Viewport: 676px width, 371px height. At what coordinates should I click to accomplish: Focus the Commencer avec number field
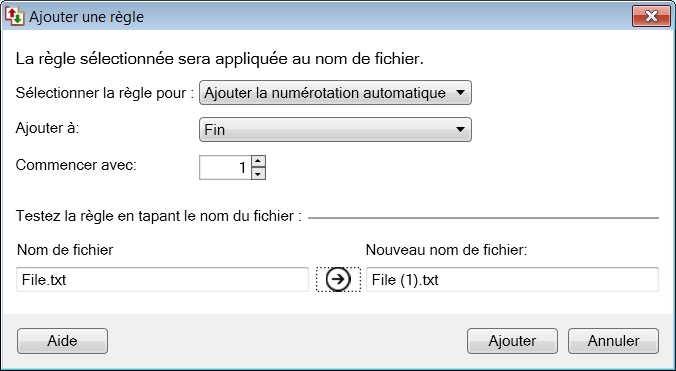click(x=225, y=168)
